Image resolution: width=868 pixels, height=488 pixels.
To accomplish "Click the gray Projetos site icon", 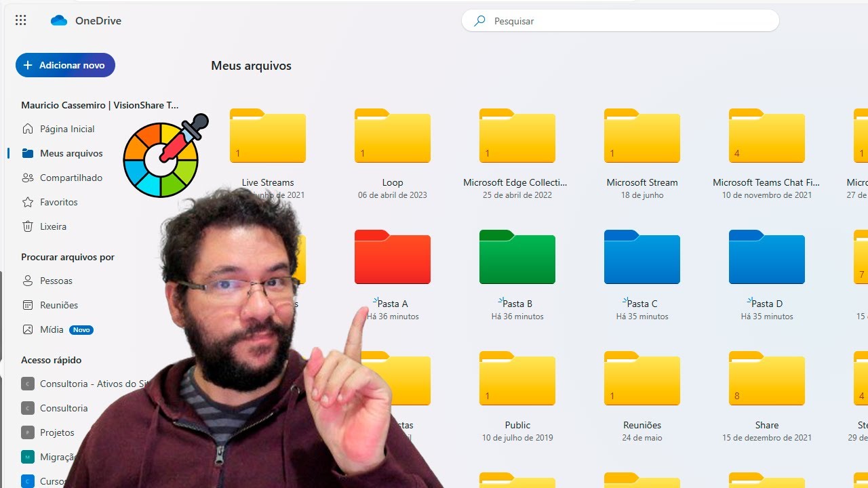I will pos(28,432).
